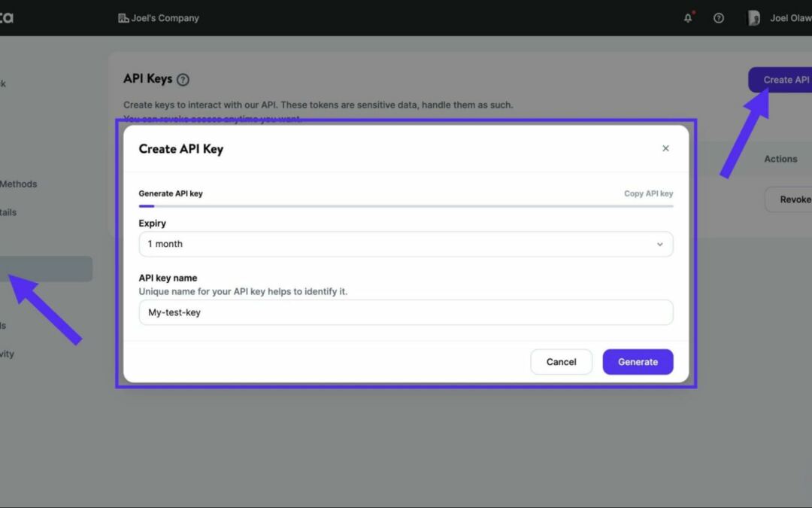
Task: Click the app logo in the top-left corner
Action: 6,17
